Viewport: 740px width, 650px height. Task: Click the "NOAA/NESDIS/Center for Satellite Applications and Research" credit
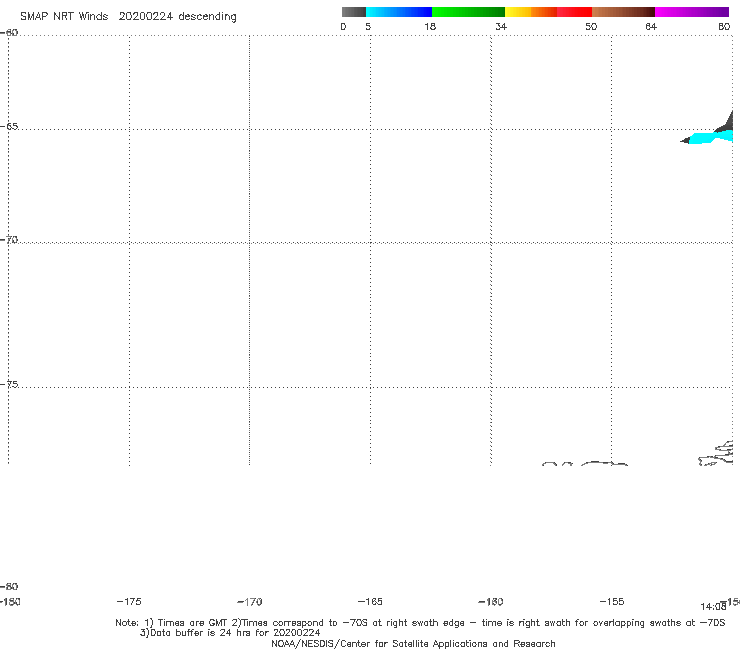coord(413,643)
